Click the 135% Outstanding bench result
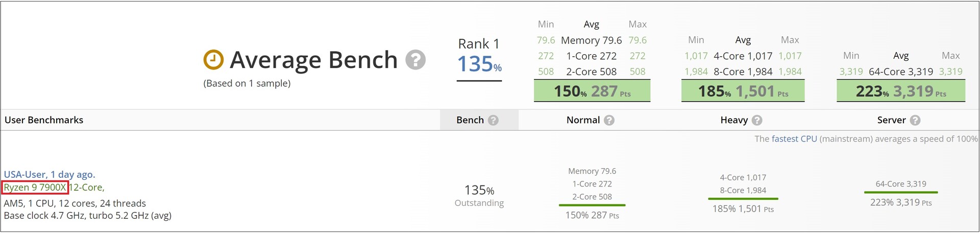 (x=479, y=196)
